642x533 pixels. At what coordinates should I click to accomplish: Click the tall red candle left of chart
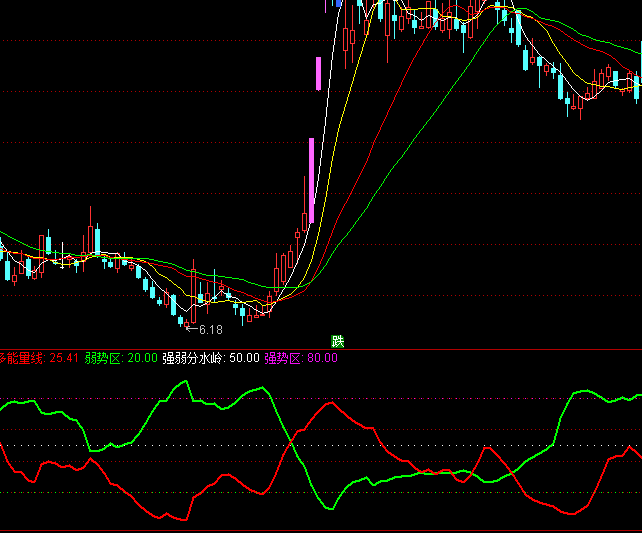[x=90, y=238]
